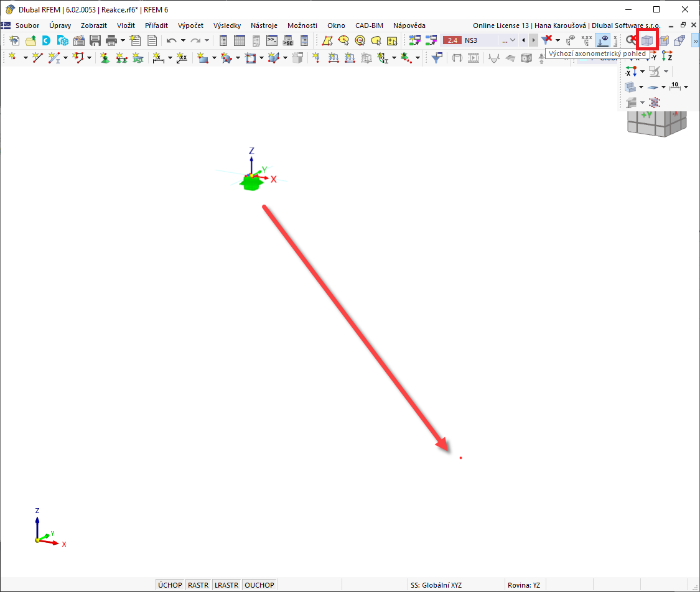700x592 pixels.
Task: Open the Výsledky menu
Action: (226, 25)
